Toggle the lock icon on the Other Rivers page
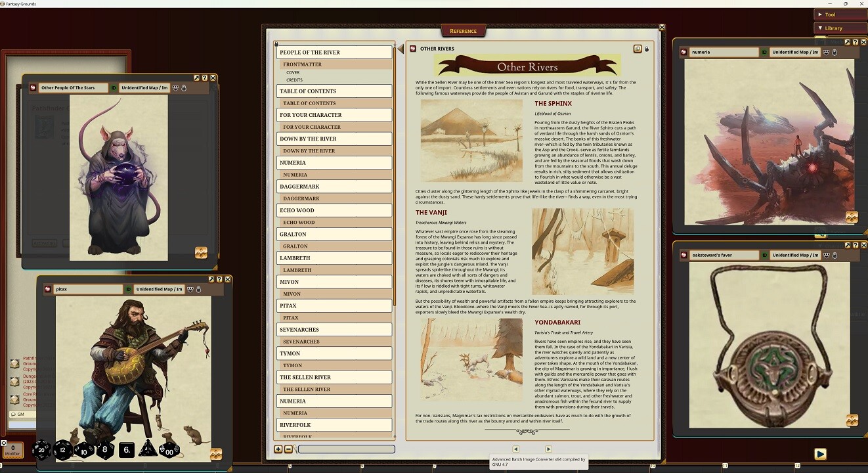868x473 pixels. click(647, 49)
